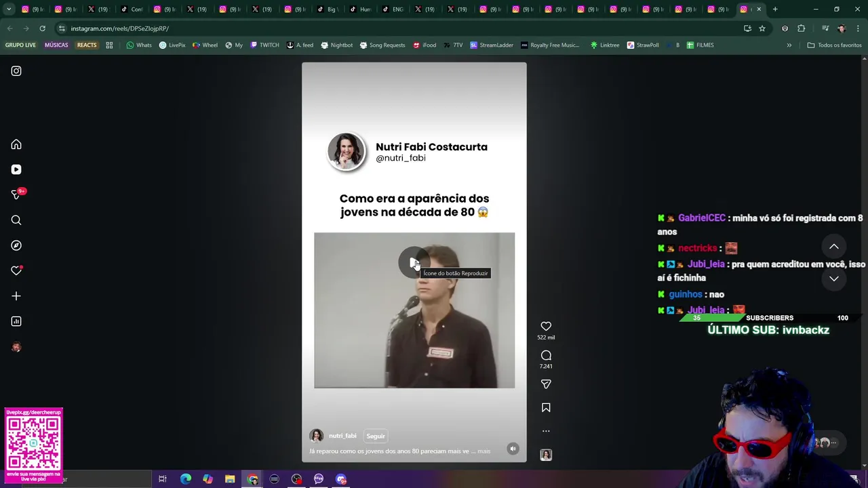Open the Whats bookmark
868x488 pixels.
[x=139, y=45]
